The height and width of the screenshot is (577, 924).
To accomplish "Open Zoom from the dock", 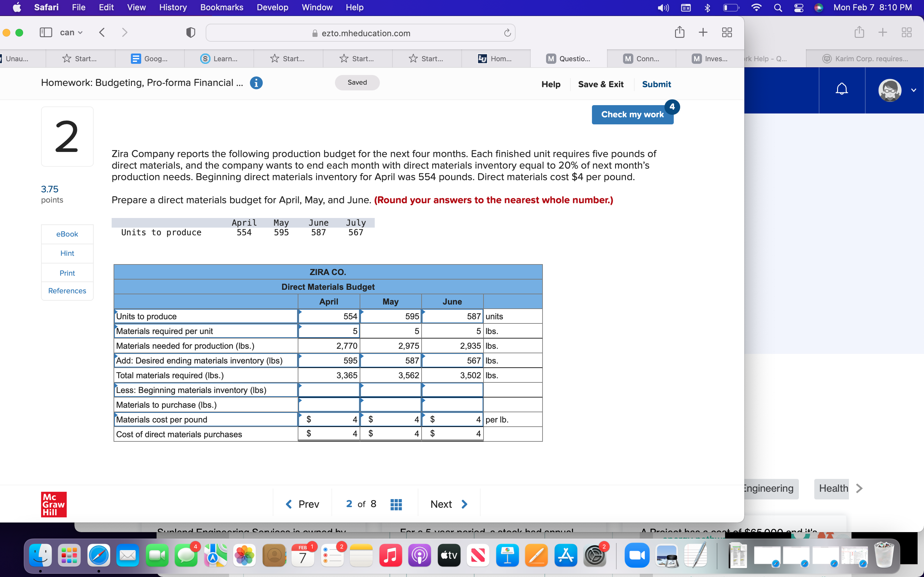I will [637, 555].
